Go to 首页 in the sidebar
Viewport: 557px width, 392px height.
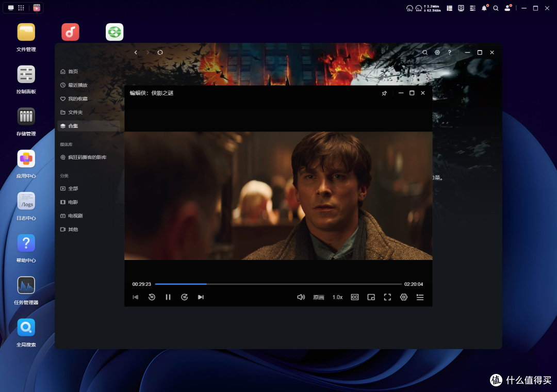(89, 71)
